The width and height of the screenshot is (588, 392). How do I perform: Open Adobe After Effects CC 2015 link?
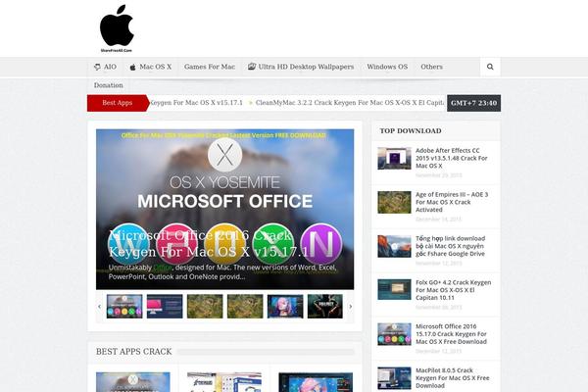click(x=452, y=158)
